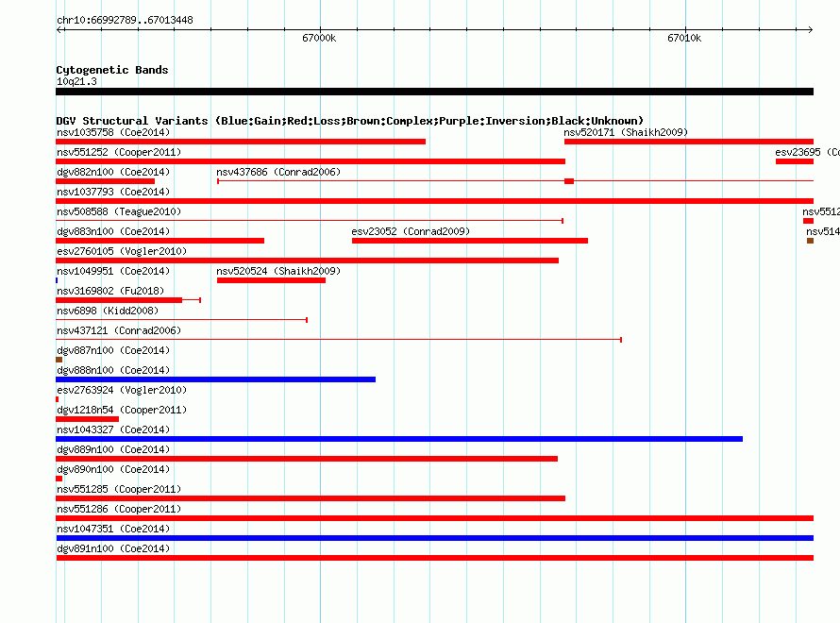The height and width of the screenshot is (623, 840).
Task: Click nsv437121 (Conrad2006) label
Action: tap(119, 330)
